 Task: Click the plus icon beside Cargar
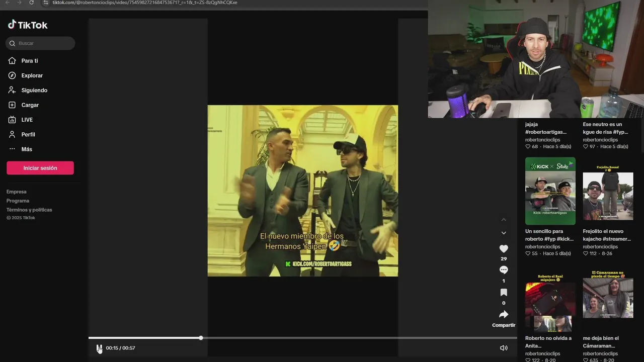[12, 105]
